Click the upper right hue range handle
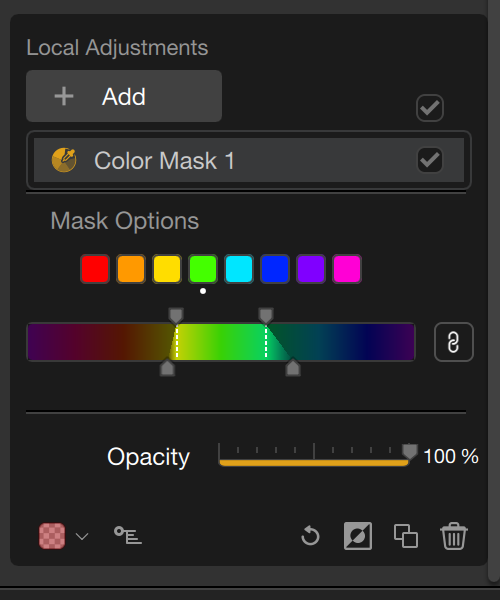Screen dimensions: 500x600 click(266, 316)
